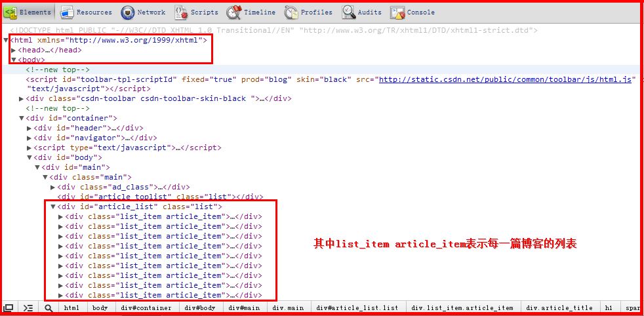Click the dock/undock window icon in the status bar
Image resolution: width=644 pixels, height=316 pixels.
[x=9, y=307]
